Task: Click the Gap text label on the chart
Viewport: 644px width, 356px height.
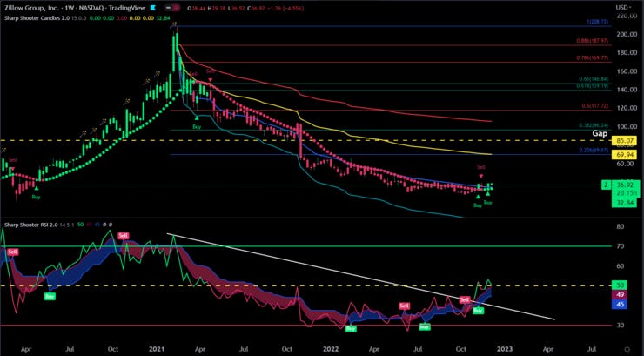Action: [600, 133]
